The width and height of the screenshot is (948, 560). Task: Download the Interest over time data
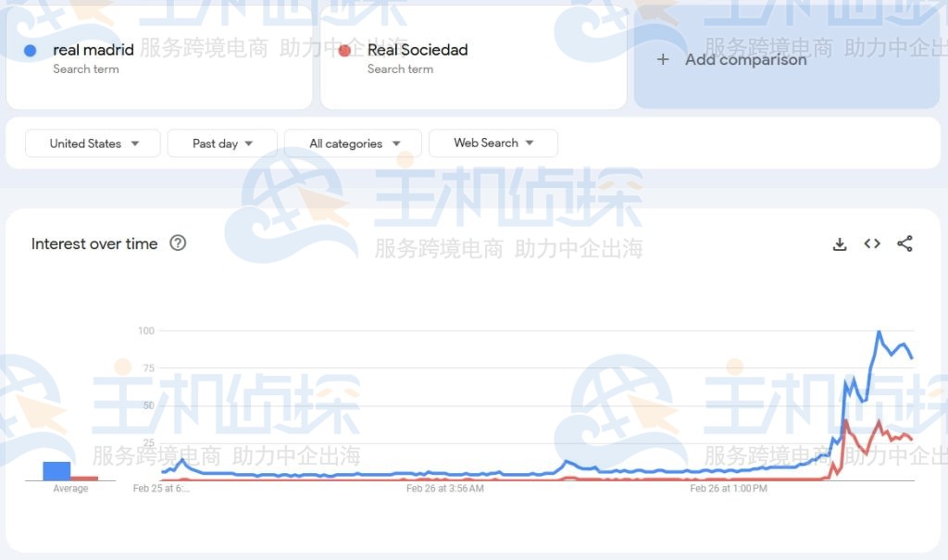[839, 243]
